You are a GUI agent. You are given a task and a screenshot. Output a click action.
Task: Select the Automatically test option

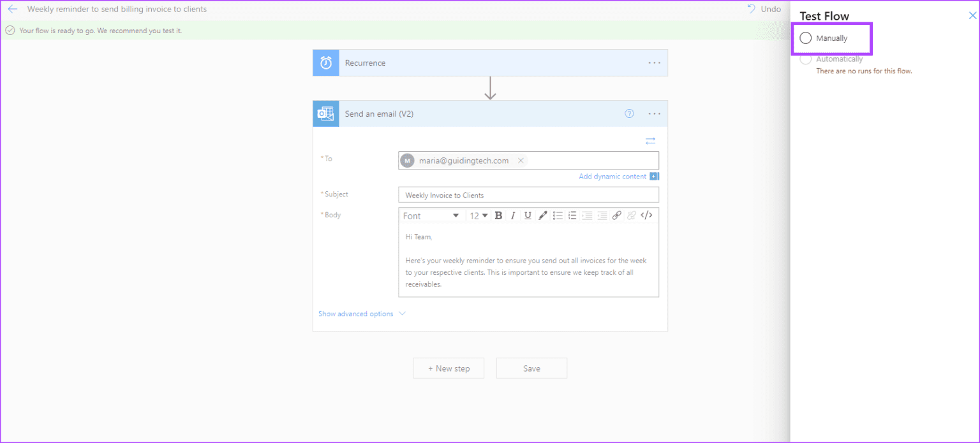(805, 58)
